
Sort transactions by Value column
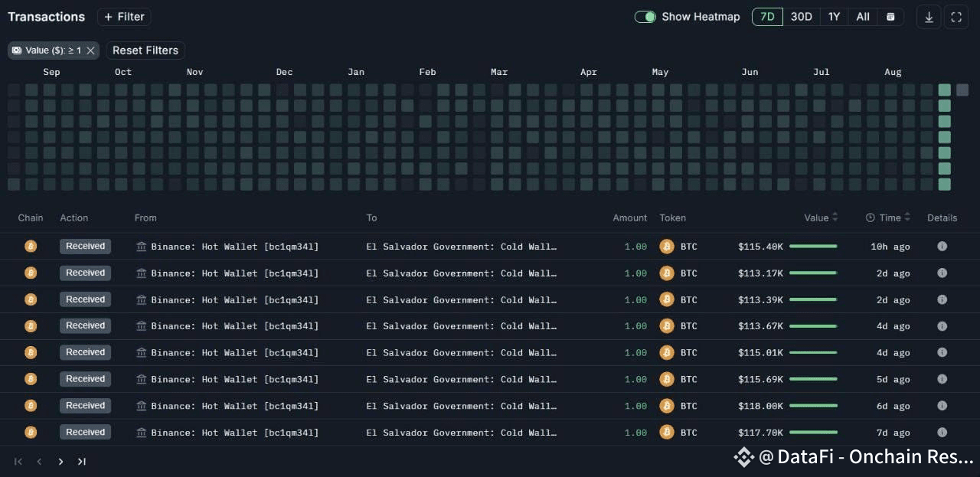tap(821, 217)
